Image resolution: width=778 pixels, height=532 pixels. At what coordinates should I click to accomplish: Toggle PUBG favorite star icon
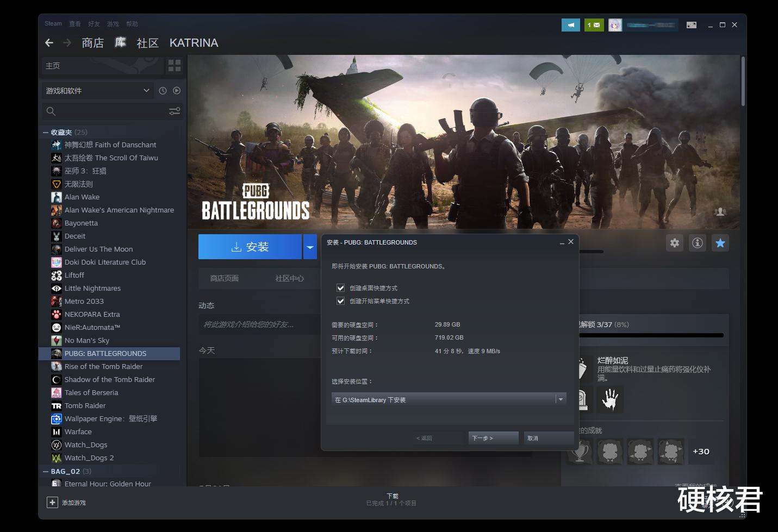[x=720, y=243]
